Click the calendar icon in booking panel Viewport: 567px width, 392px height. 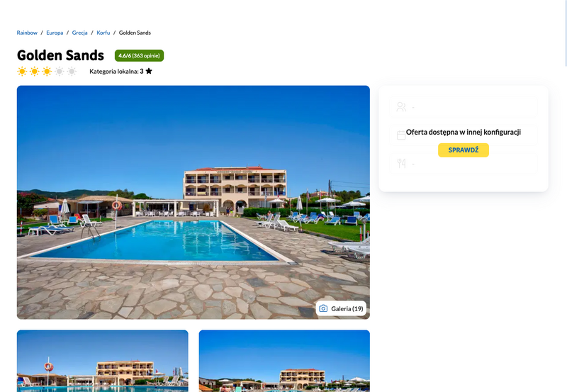point(401,135)
